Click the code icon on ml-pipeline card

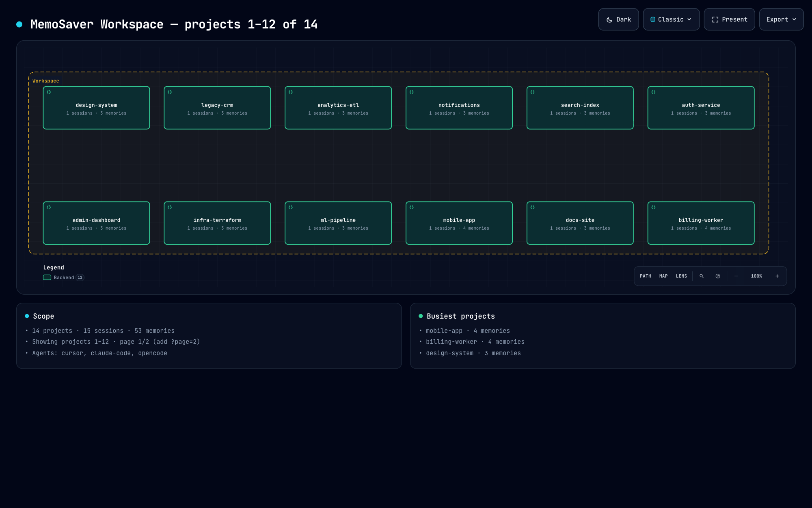pyautogui.click(x=291, y=207)
